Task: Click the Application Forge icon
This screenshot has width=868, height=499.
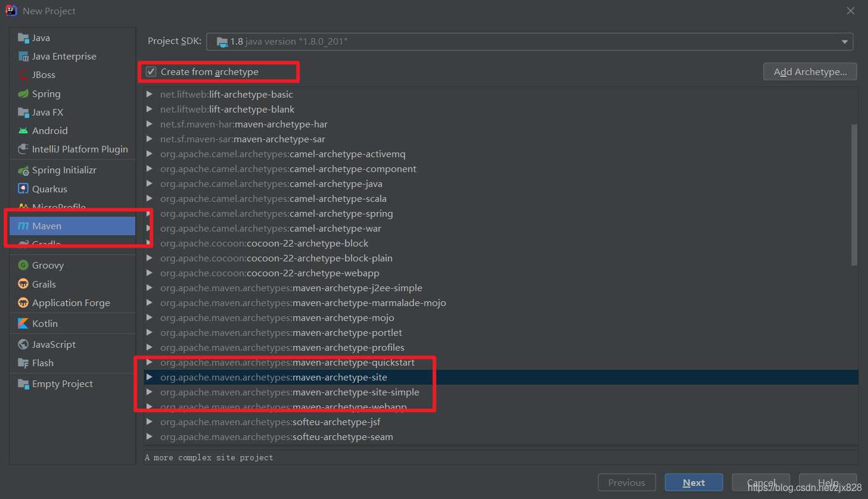Action: (23, 303)
